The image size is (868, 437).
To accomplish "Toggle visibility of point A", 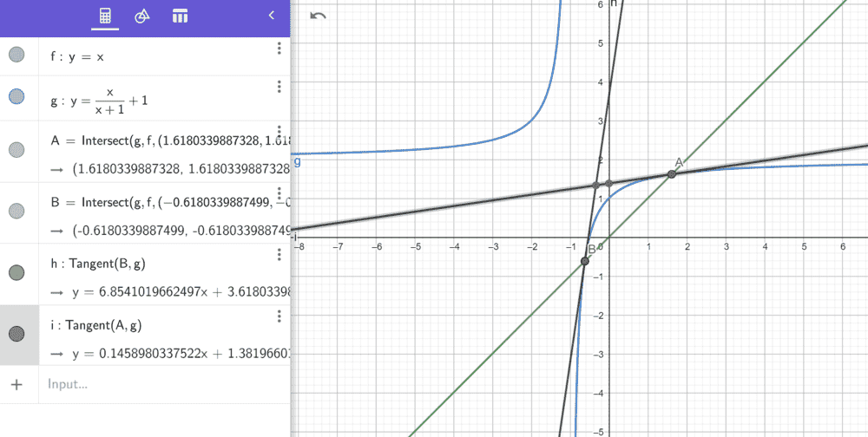I will point(17,149).
